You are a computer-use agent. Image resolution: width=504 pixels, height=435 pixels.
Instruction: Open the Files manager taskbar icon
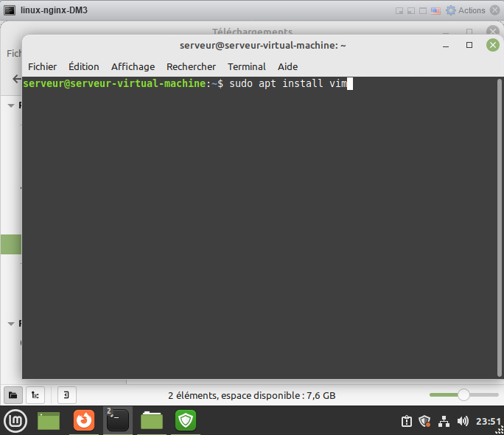152,420
